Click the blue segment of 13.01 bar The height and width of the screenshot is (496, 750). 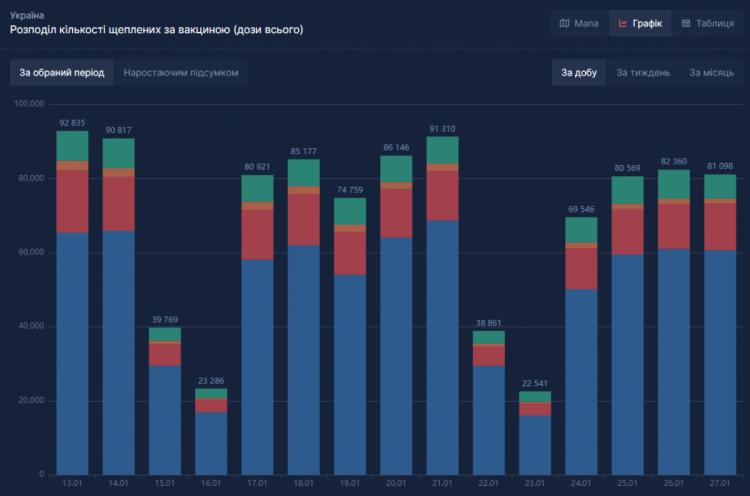[72, 350]
